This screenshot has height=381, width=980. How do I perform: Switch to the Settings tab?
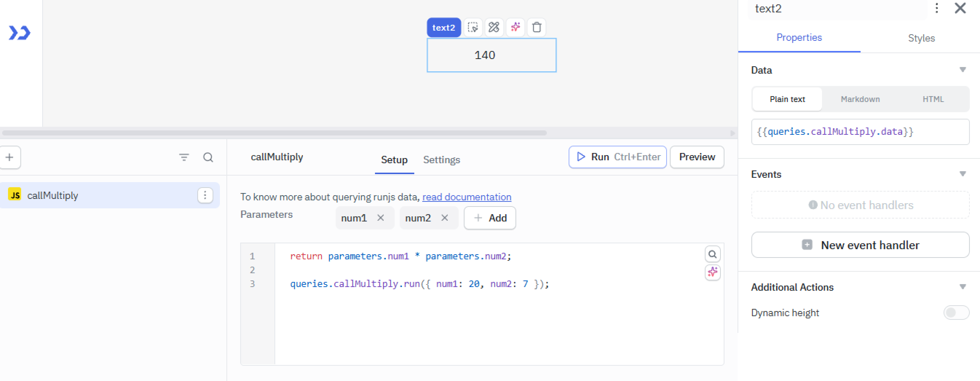coord(441,160)
